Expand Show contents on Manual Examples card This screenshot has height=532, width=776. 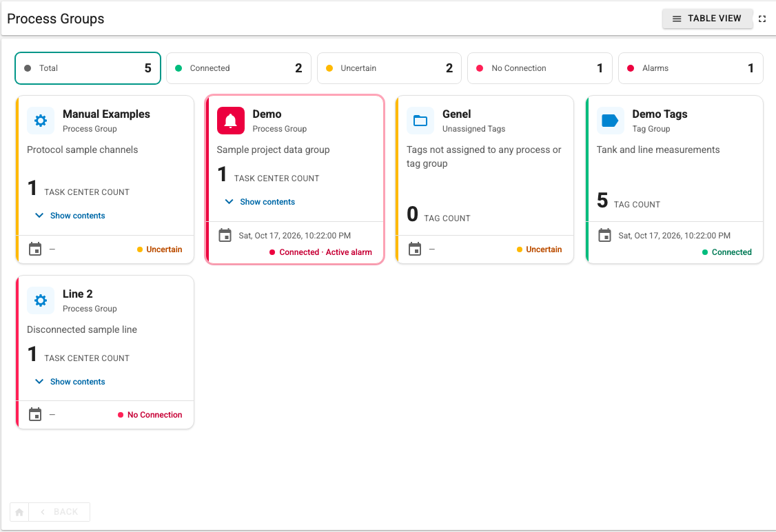(70, 216)
